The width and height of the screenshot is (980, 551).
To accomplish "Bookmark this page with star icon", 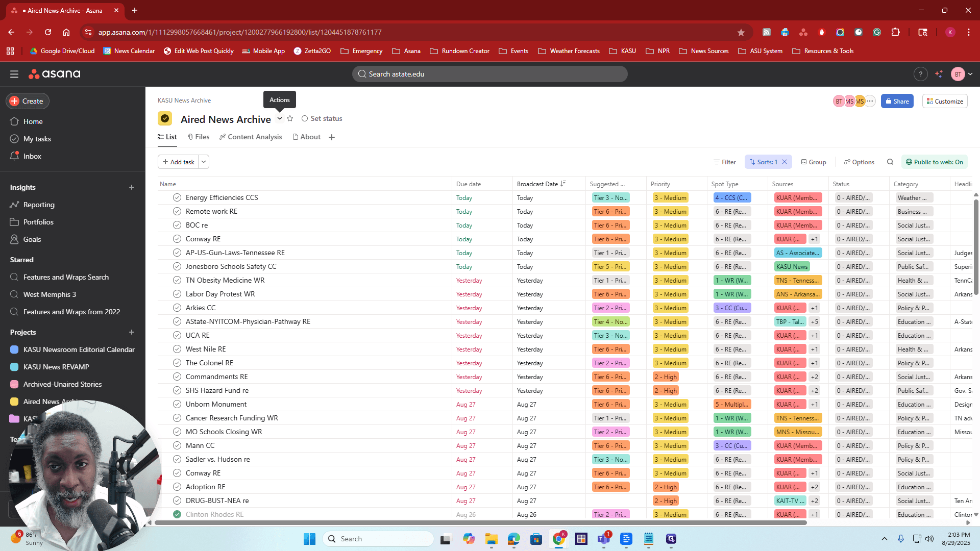I will coord(741,32).
